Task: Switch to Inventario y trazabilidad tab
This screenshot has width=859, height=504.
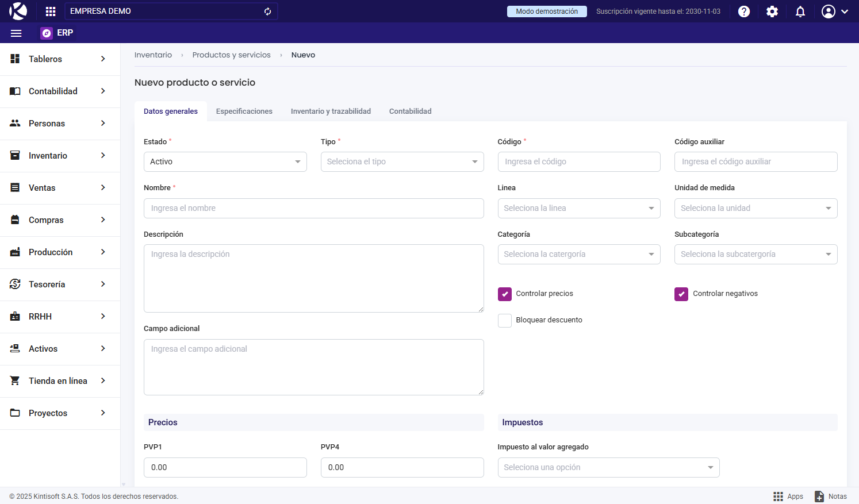Action: point(331,111)
